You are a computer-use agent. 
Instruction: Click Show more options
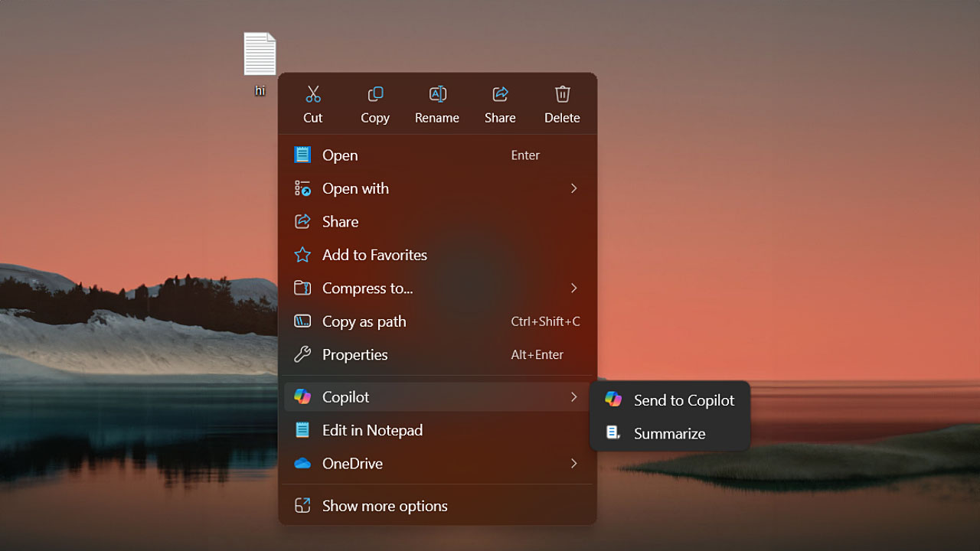[384, 506]
